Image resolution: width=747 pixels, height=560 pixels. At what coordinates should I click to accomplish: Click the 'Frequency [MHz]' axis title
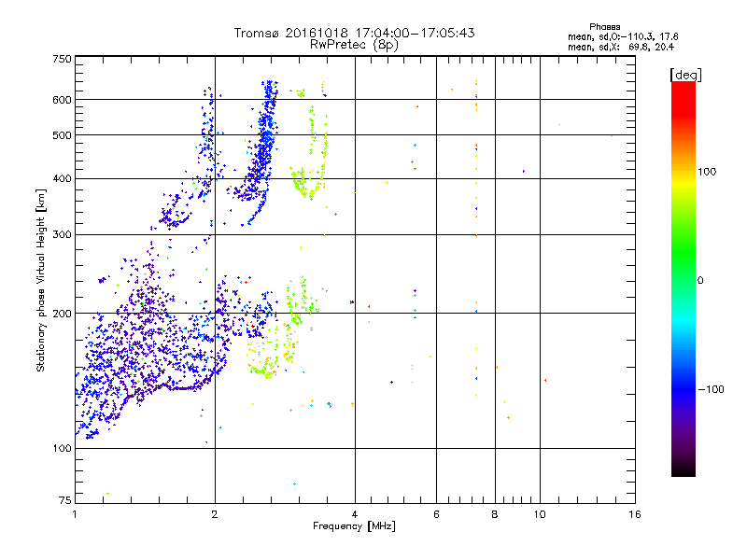point(354,526)
